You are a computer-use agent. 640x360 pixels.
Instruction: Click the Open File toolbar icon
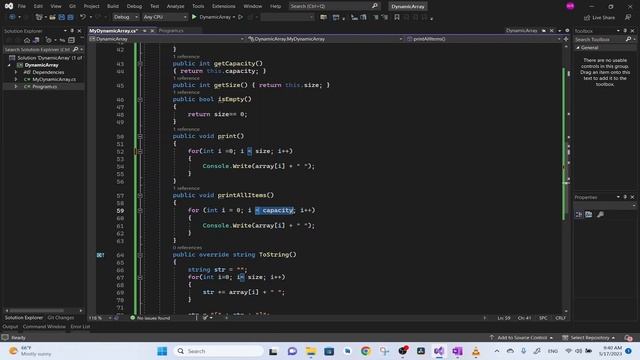point(52,17)
